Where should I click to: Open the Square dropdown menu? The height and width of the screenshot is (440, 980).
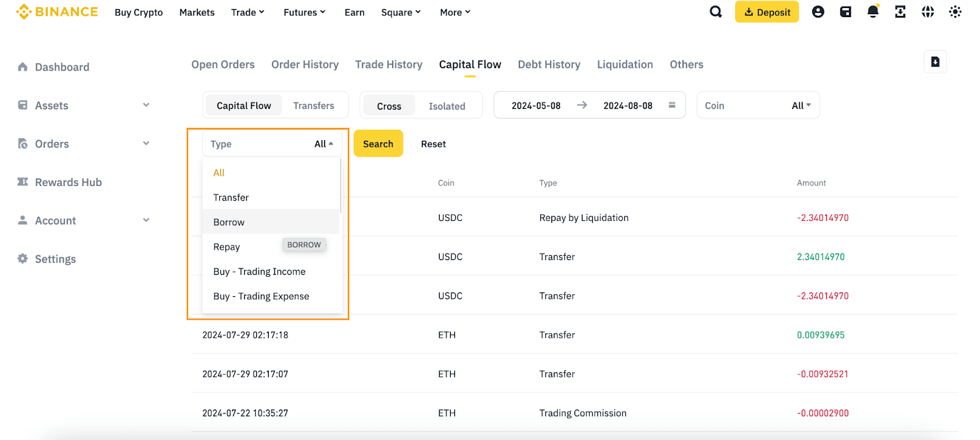[x=401, y=12]
